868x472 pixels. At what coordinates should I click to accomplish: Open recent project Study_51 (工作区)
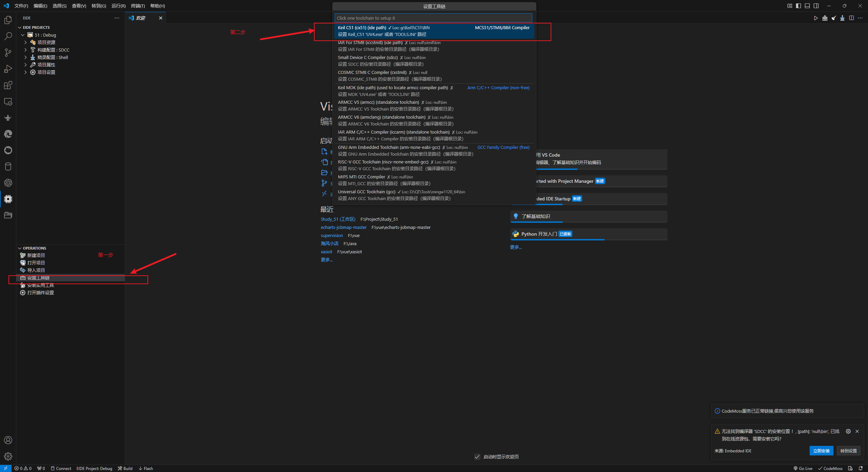click(x=338, y=219)
